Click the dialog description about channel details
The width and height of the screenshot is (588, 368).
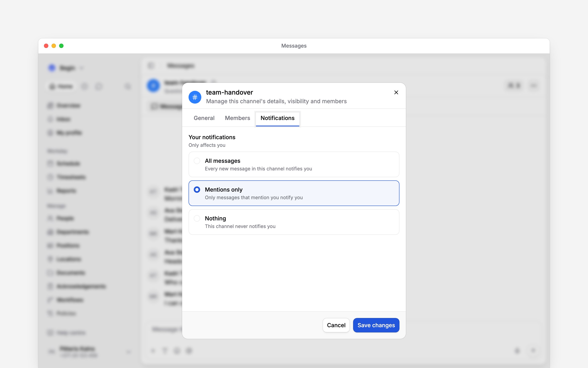coord(276,101)
